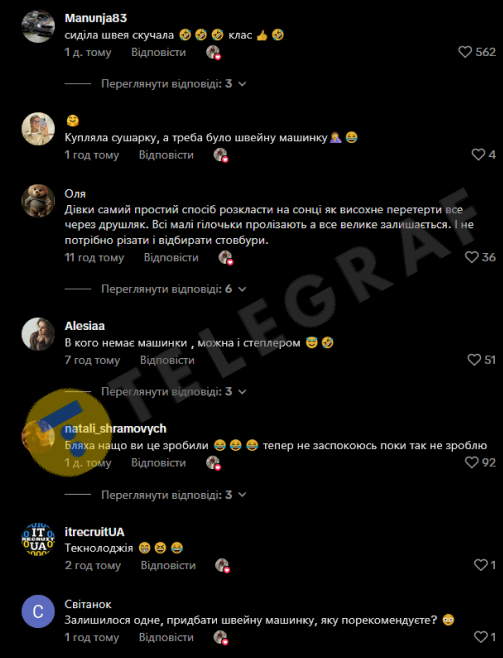Like Manunja83's comment with 562 likes

pos(465,52)
